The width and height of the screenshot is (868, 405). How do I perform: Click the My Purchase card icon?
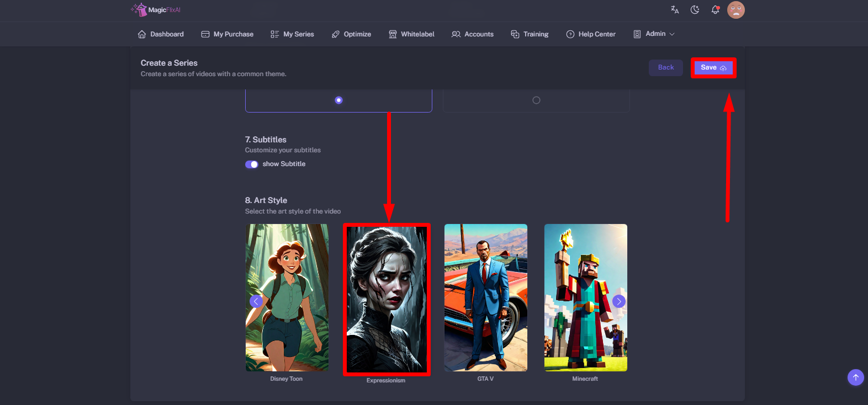(x=205, y=34)
